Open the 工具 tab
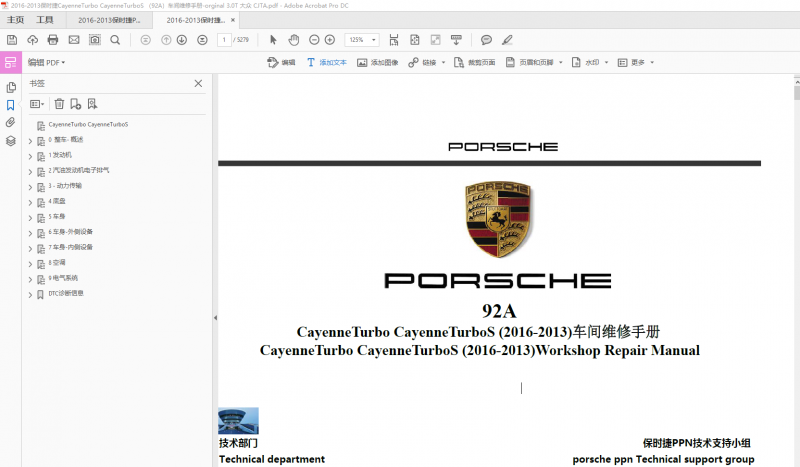The width and height of the screenshot is (800, 467). click(45, 20)
